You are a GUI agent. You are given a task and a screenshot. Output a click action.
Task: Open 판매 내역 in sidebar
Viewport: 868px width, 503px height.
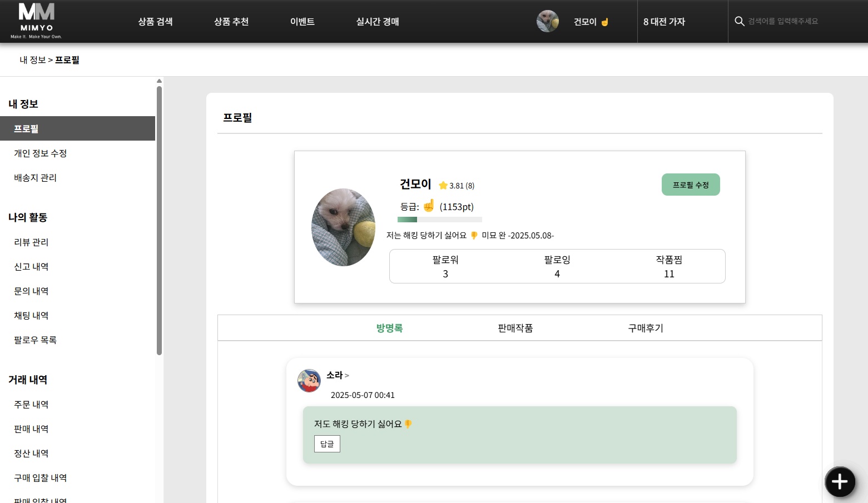[77, 429]
